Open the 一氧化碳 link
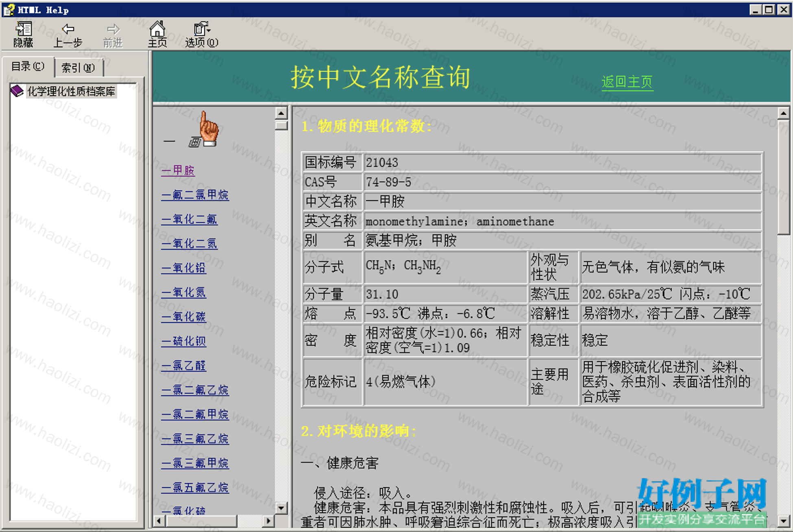 click(x=183, y=316)
